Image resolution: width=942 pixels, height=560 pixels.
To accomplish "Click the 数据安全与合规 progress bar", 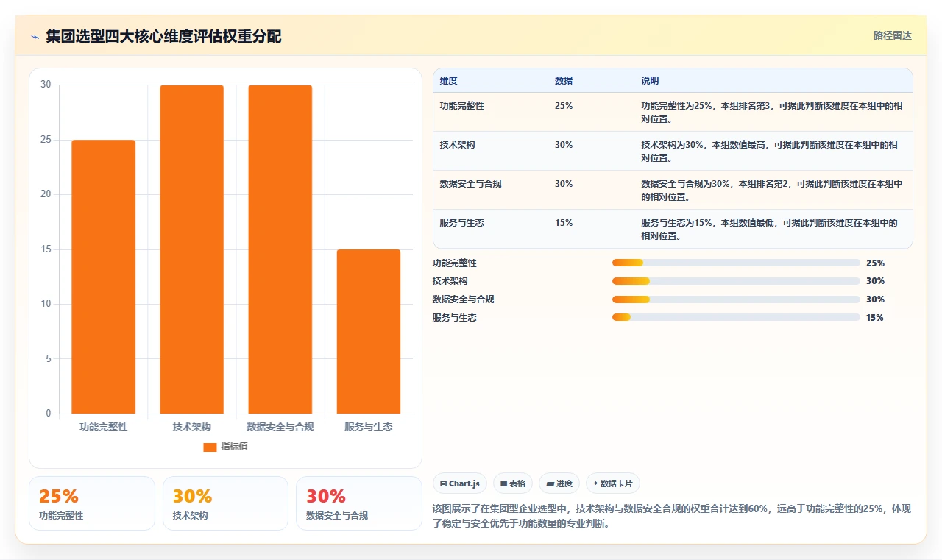I will click(736, 300).
